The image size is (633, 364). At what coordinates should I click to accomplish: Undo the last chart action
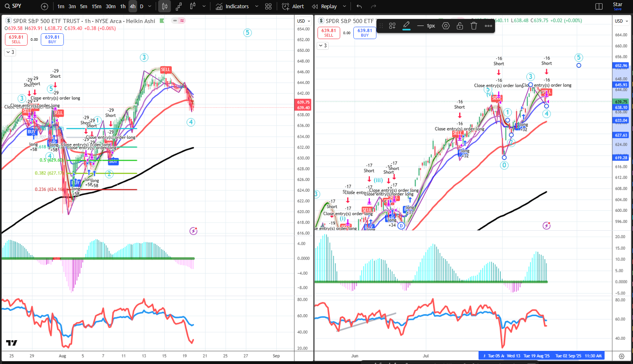pos(359,7)
